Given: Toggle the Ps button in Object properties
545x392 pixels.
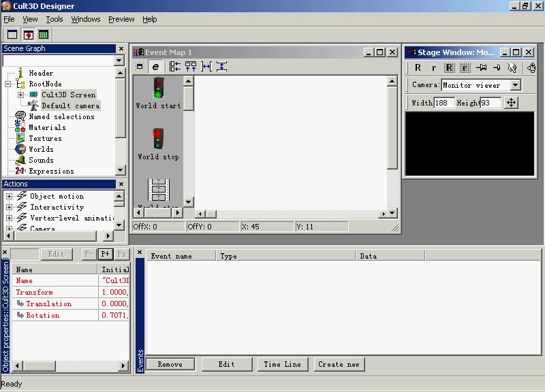Looking at the screenshot, I should 122,254.
